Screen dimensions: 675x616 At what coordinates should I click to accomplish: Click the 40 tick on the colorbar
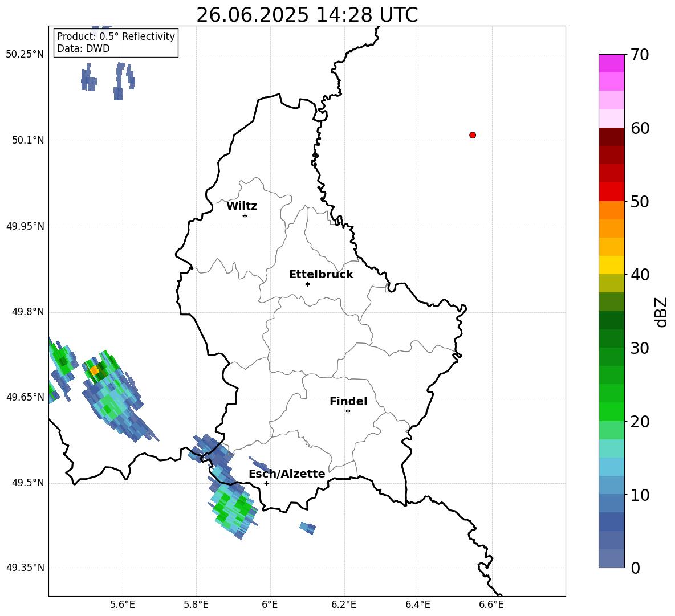click(x=640, y=275)
